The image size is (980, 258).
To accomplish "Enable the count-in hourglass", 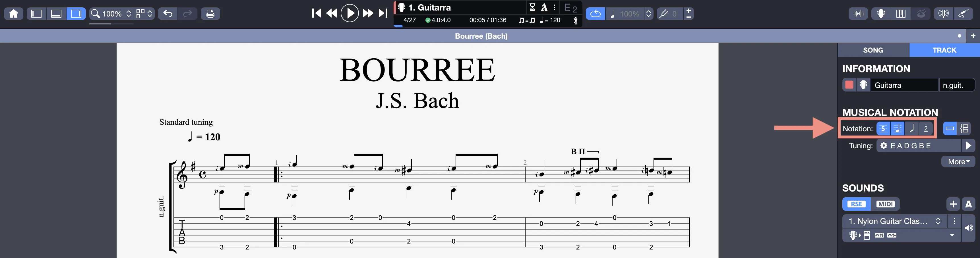I will [x=532, y=7].
